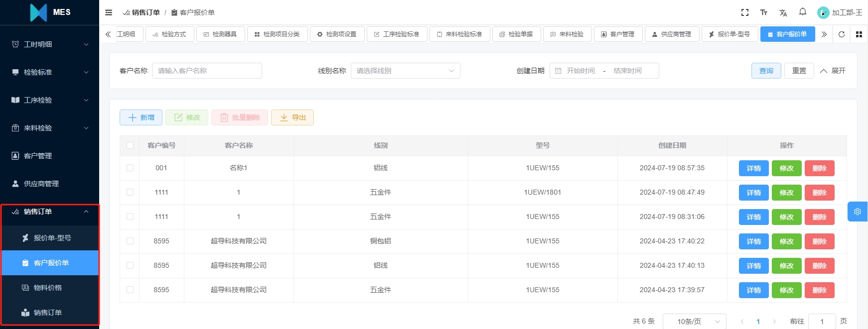Switch to the 检测项设置 tab
868x329 pixels.
tap(337, 34)
